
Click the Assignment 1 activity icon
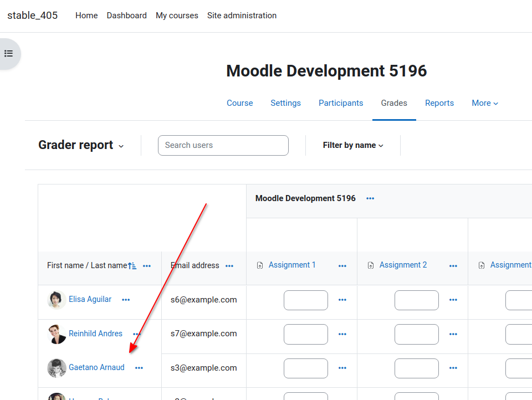(x=260, y=265)
